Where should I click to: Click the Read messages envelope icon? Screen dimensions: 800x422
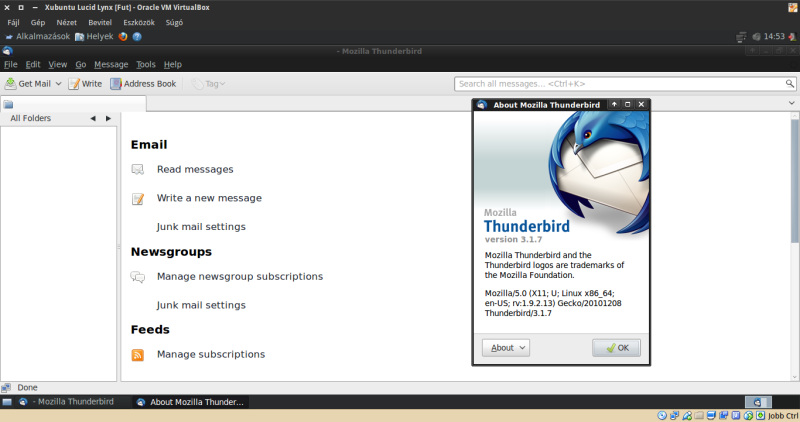(138, 169)
